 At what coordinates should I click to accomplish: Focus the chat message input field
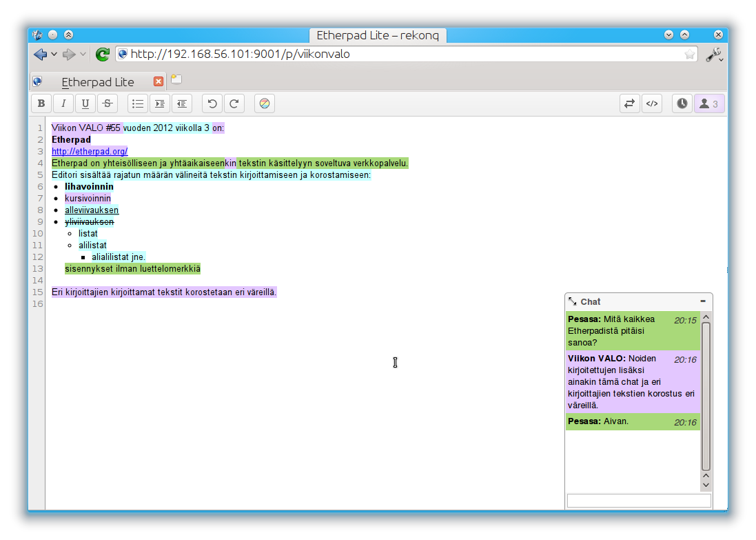639,501
